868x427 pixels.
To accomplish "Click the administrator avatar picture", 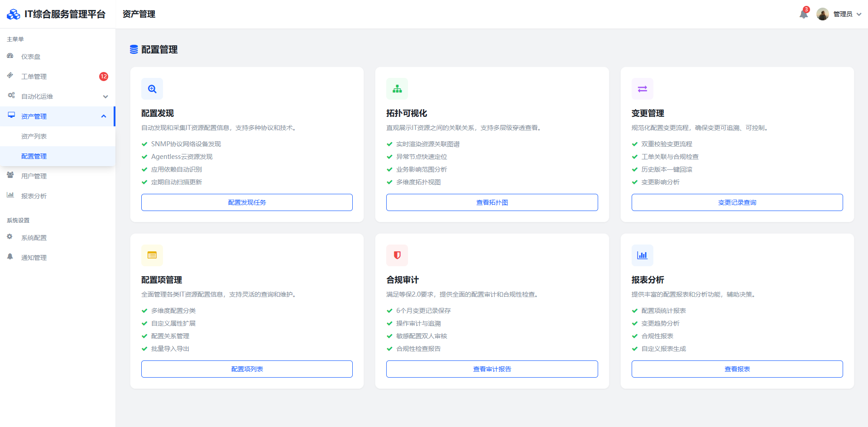I will click(x=822, y=14).
